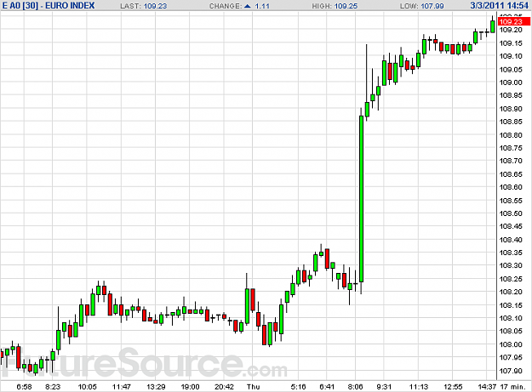Click the 108.35 price axis label
This screenshot has height=392, width=532.
pyautogui.click(x=511, y=253)
